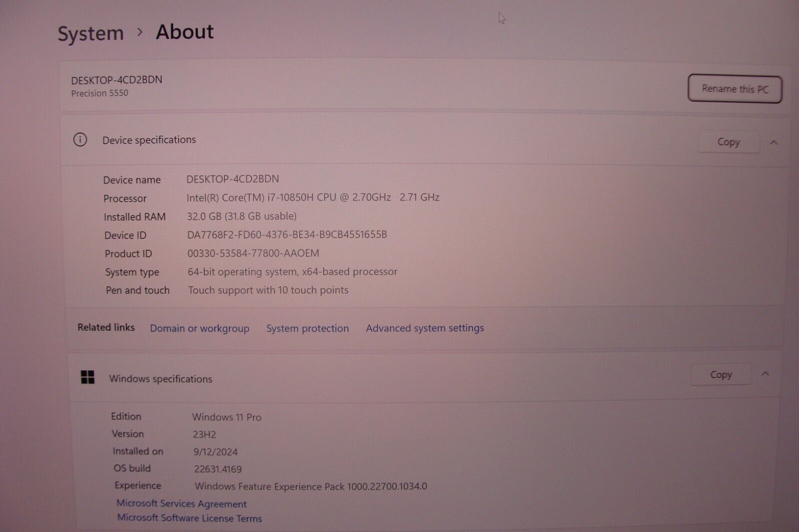
Task: Open Microsoft Software License Terms link
Action: [x=189, y=518]
